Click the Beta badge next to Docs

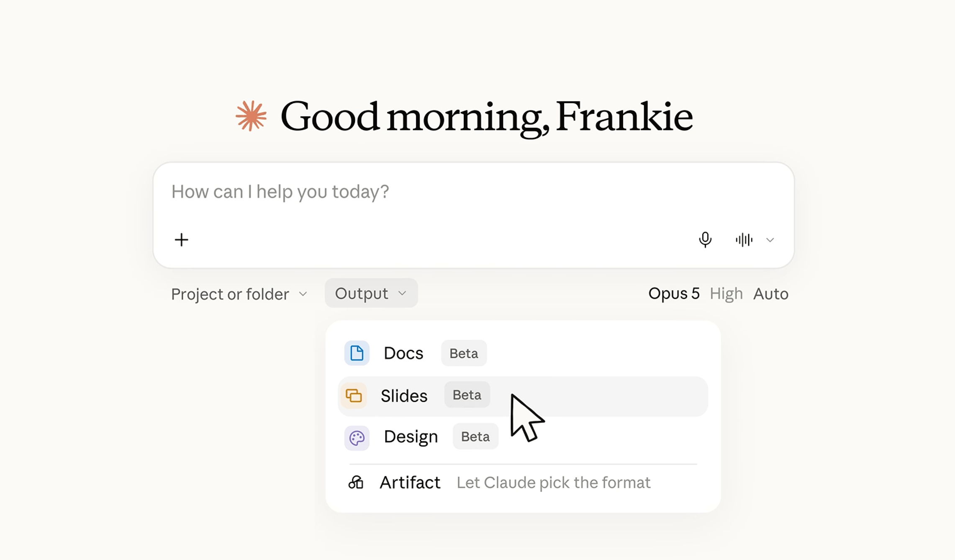[464, 353]
